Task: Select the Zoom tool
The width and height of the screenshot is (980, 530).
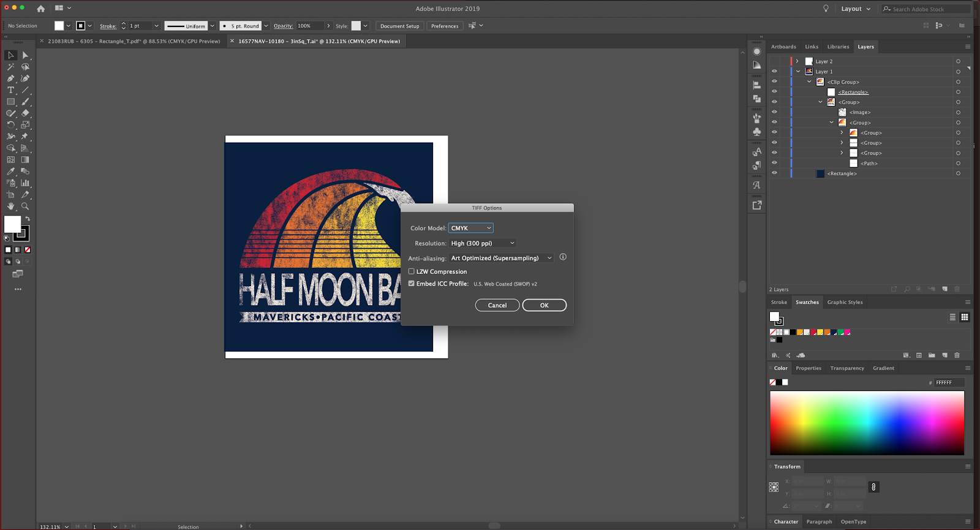Action: point(25,206)
